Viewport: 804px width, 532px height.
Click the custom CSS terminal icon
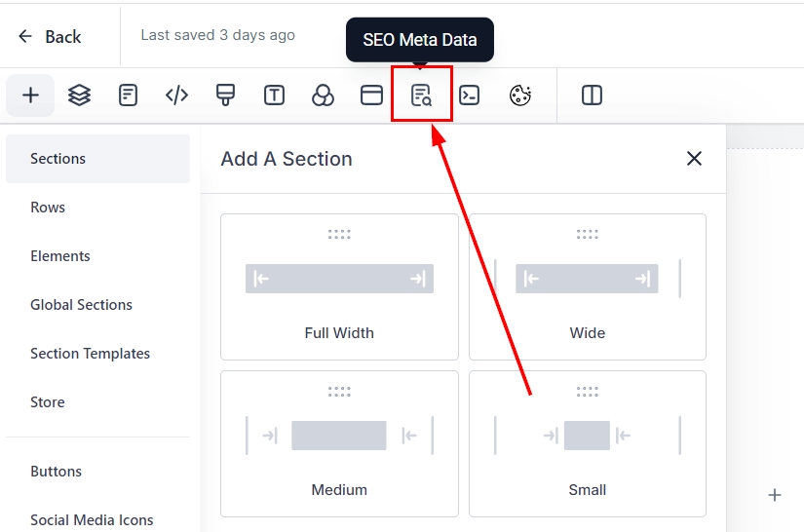click(x=470, y=95)
